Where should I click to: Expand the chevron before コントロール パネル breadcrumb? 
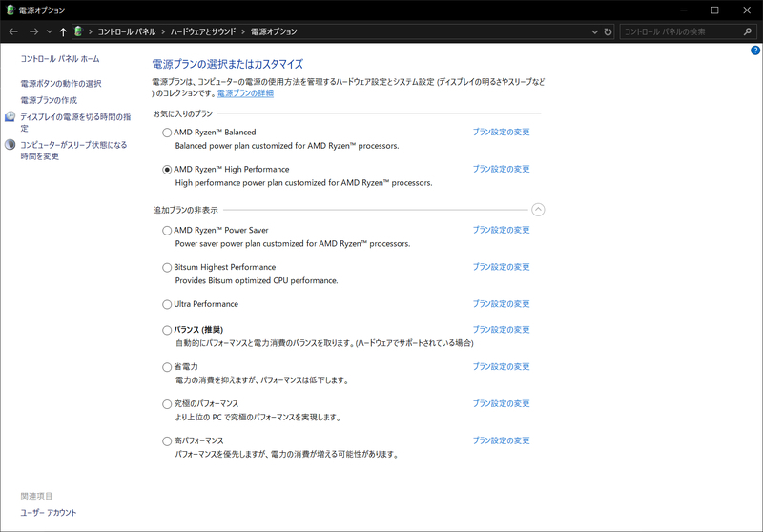click(90, 31)
